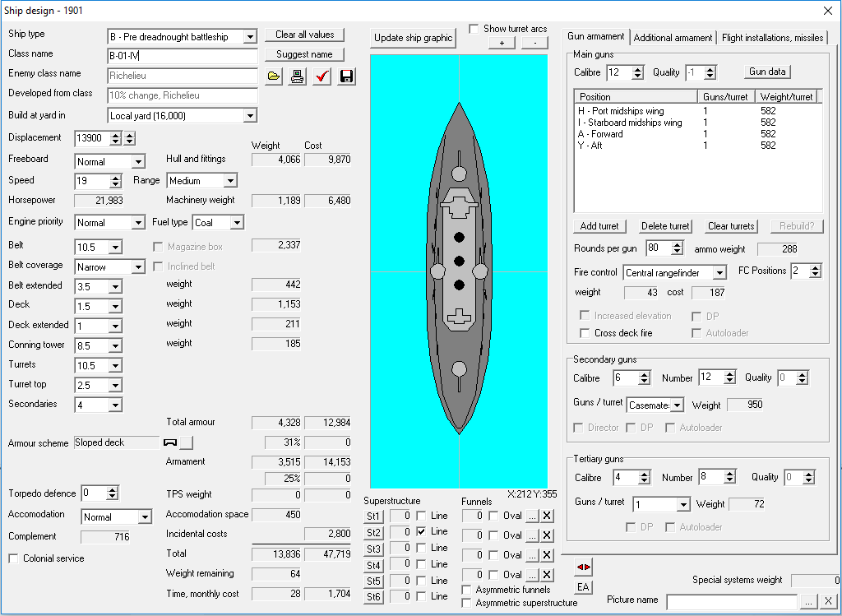Click the Class name text field
This screenshot has height=616, width=842.
point(182,57)
